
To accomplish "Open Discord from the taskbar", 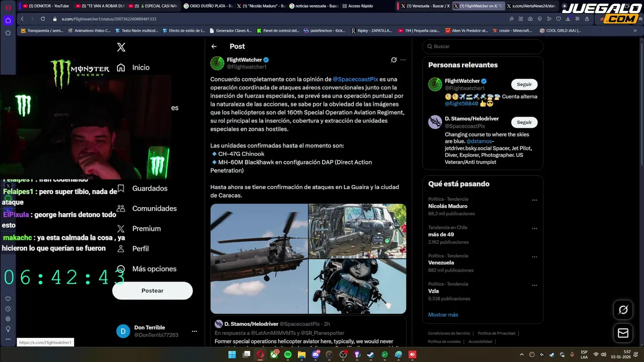I will [x=315, y=354].
